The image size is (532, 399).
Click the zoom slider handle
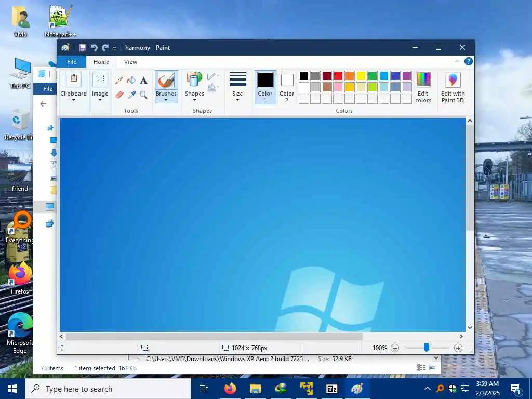[427, 348]
